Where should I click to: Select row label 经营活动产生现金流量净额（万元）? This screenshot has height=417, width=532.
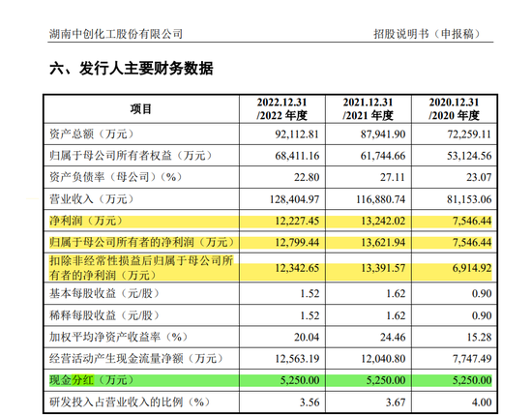136,359
